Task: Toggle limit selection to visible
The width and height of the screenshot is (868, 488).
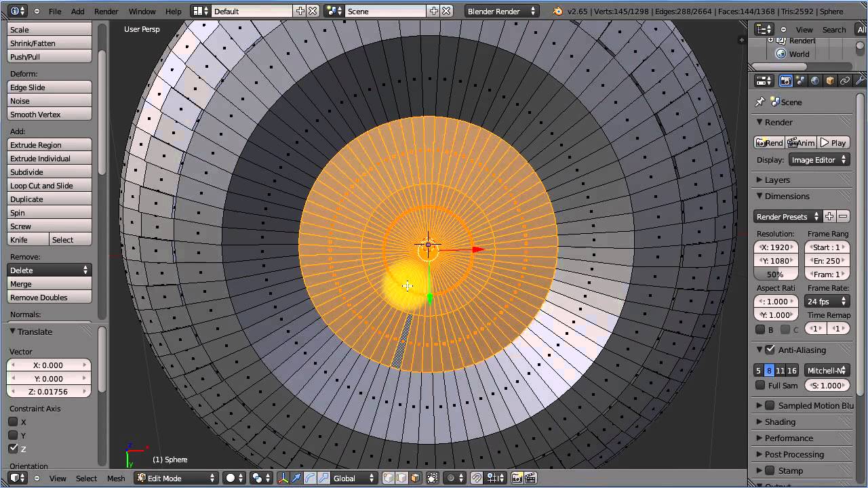Action: (x=433, y=478)
